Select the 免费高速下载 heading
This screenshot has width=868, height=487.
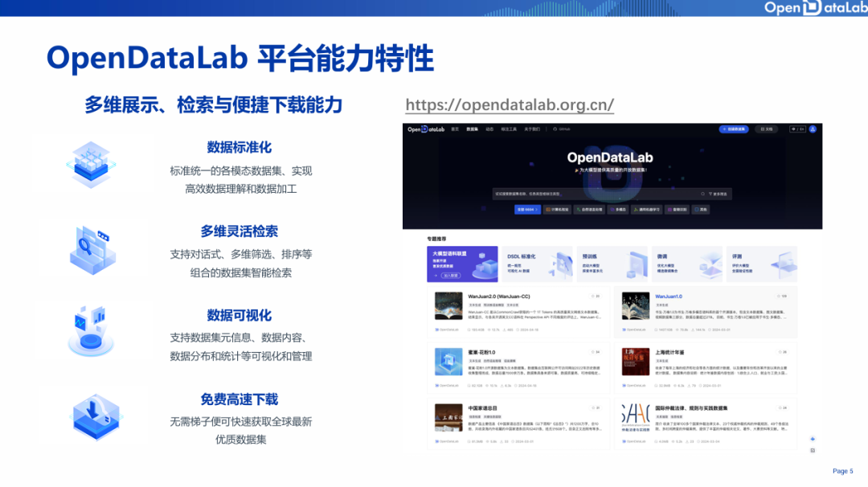pos(240,399)
